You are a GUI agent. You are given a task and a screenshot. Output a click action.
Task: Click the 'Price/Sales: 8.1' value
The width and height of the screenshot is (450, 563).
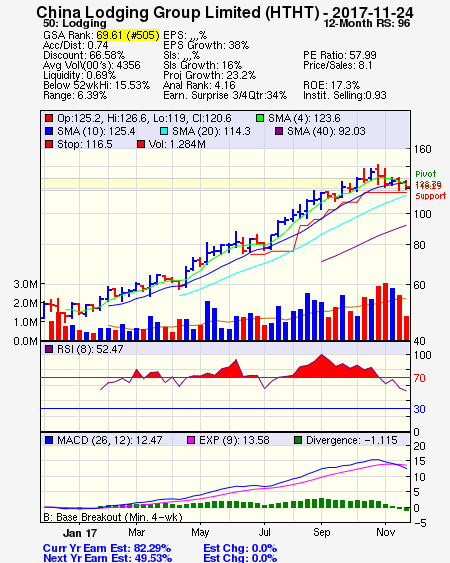338,65
